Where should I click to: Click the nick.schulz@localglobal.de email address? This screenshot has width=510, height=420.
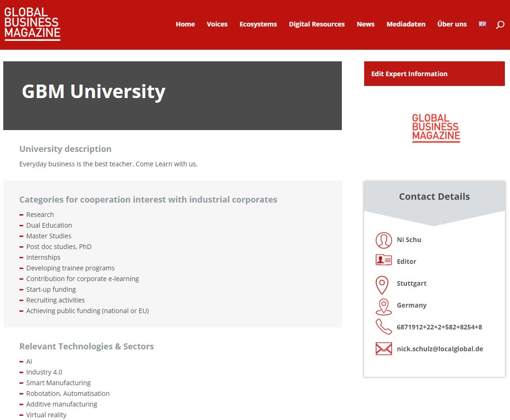pyautogui.click(x=440, y=349)
